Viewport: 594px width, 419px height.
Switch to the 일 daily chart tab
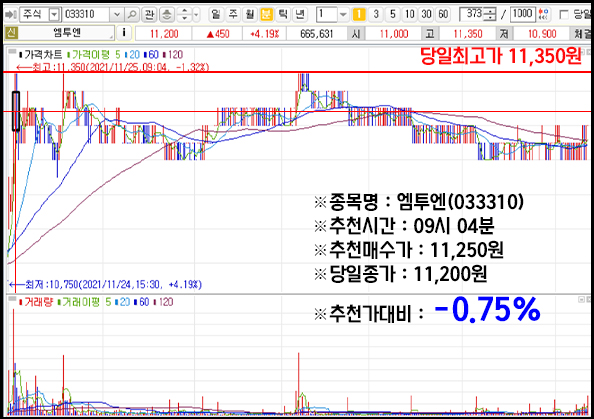pyautogui.click(x=216, y=15)
